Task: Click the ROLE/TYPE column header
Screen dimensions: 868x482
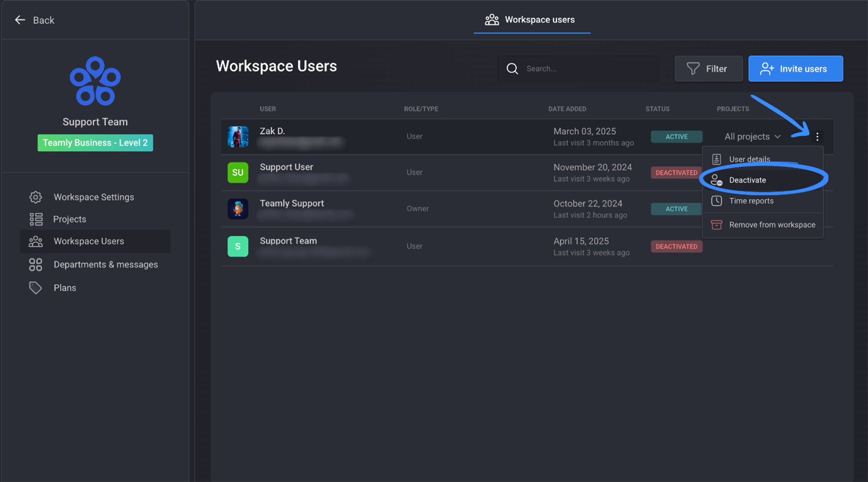Action: point(421,109)
